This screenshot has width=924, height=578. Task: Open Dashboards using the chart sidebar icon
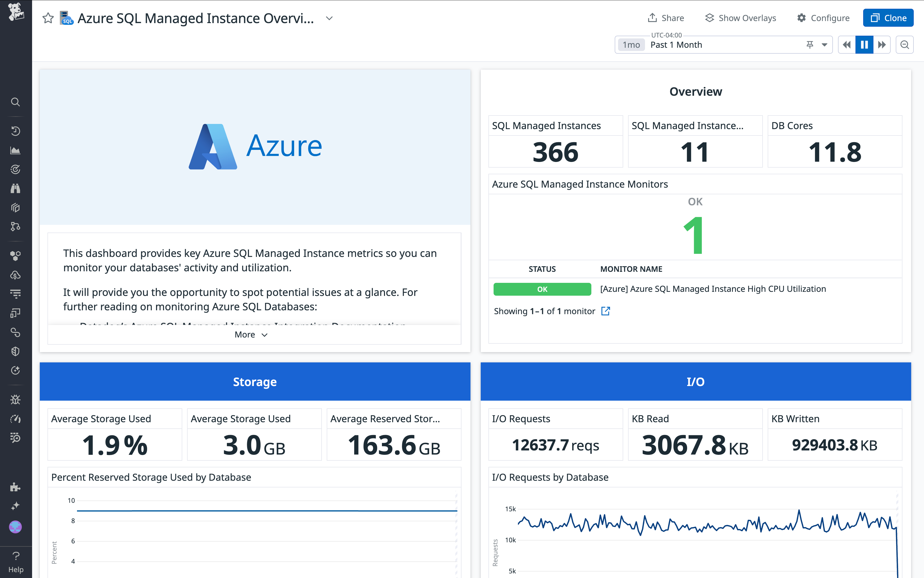15,150
